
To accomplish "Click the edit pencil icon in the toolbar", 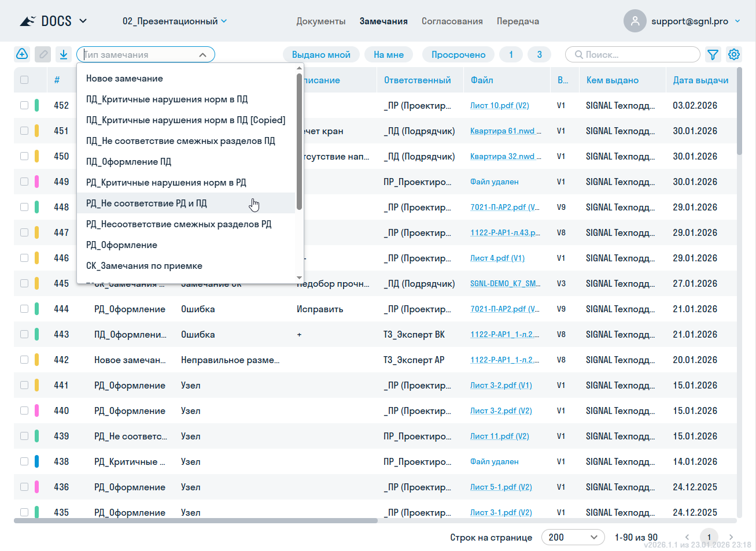I will [43, 54].
